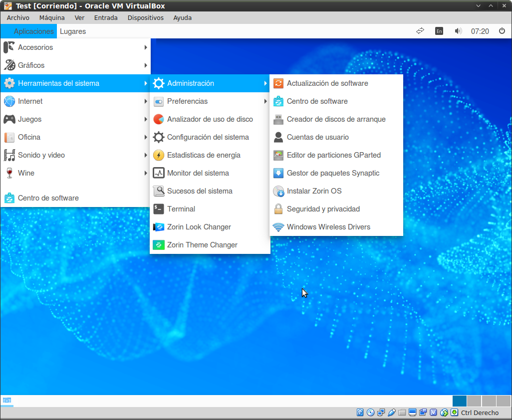Expand the Wine submenu arrow

pos(146,173)
